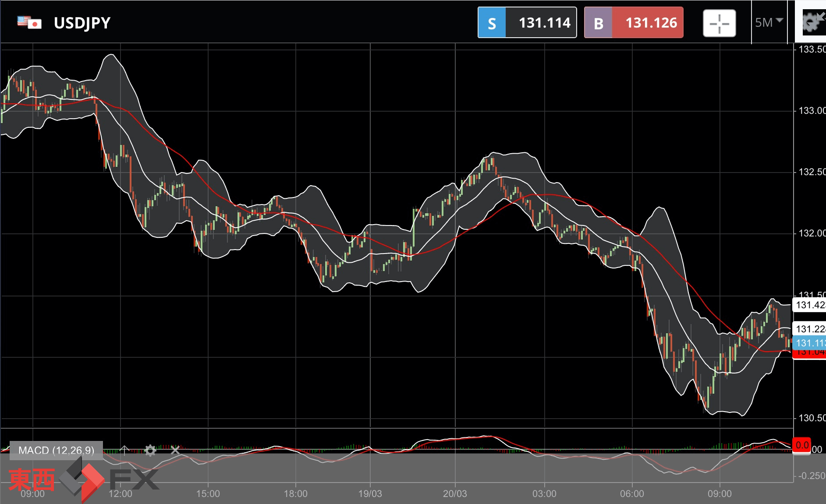Select the MACD (12,26,9) indicator label

[x=56, y=450]
